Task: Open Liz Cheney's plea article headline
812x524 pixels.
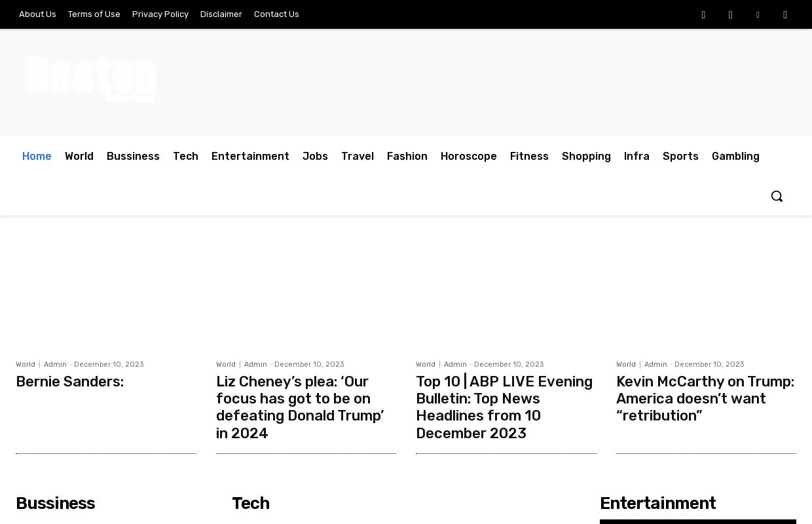Action: click(x=300, y=407)
